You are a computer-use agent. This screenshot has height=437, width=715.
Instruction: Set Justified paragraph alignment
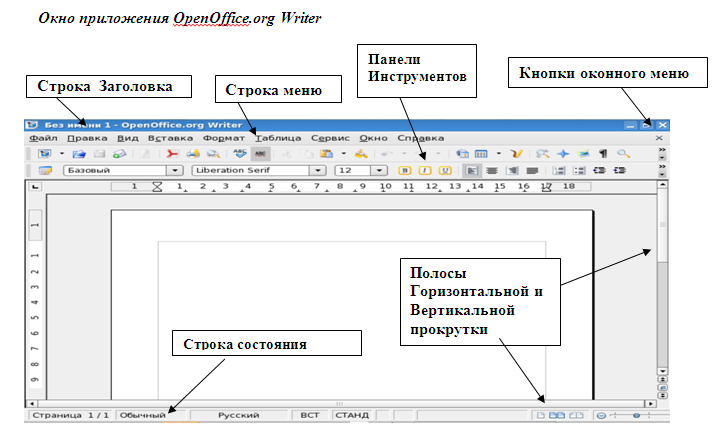pos(532,171)
